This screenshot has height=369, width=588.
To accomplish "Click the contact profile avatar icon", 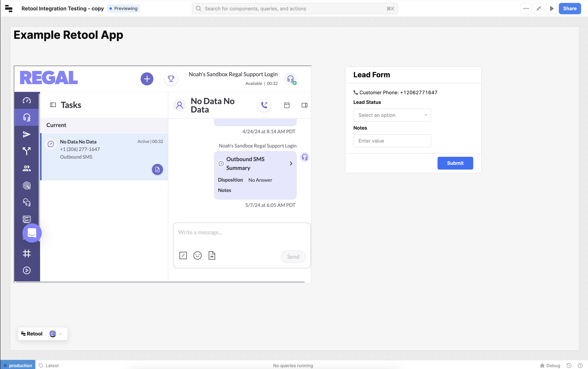I will click(179, 105).
